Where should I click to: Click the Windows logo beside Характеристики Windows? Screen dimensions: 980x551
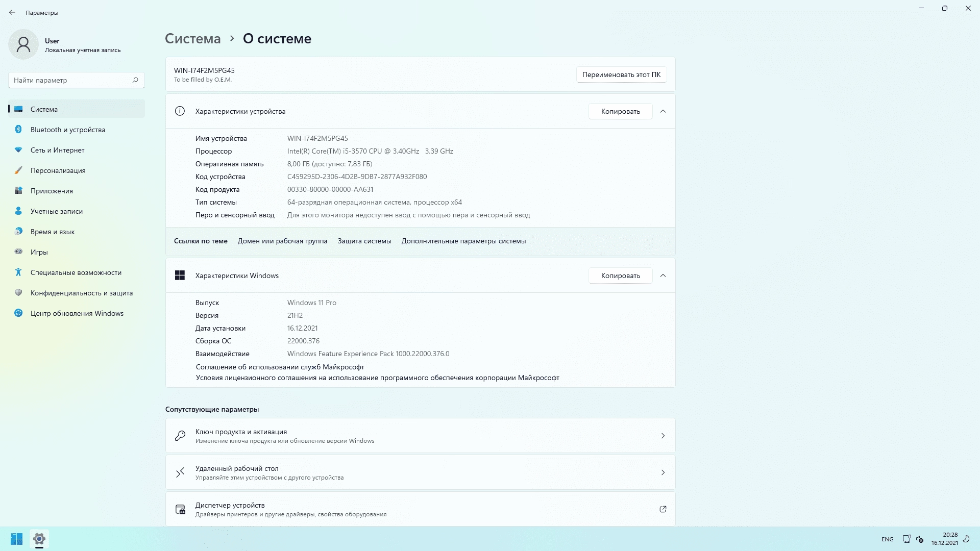click(x=180, y=275)
